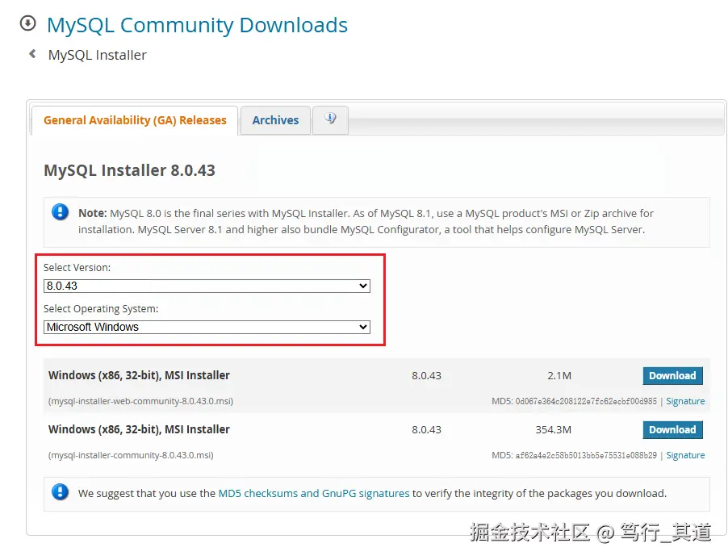Download the 354.3M full community installer
The height and width of the screenshot is (560, 728).
[x=672, y=429]
